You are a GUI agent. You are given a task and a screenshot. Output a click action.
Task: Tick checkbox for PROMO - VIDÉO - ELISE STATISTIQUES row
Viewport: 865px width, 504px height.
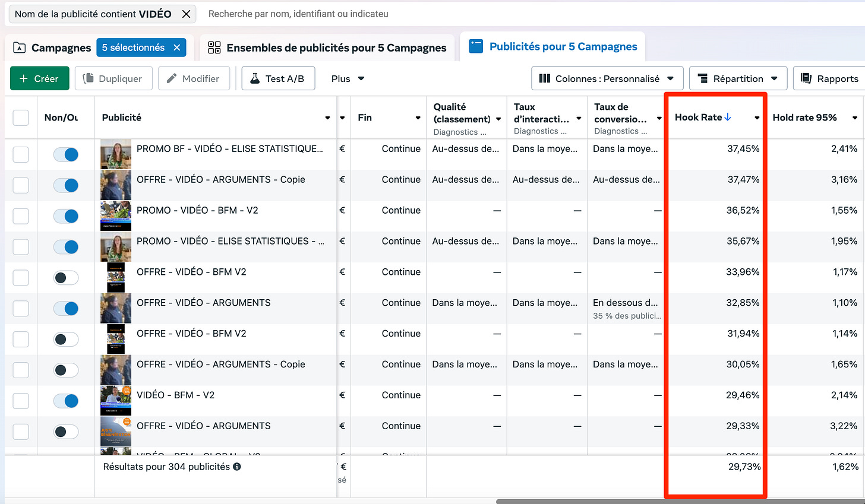point(21,247)
